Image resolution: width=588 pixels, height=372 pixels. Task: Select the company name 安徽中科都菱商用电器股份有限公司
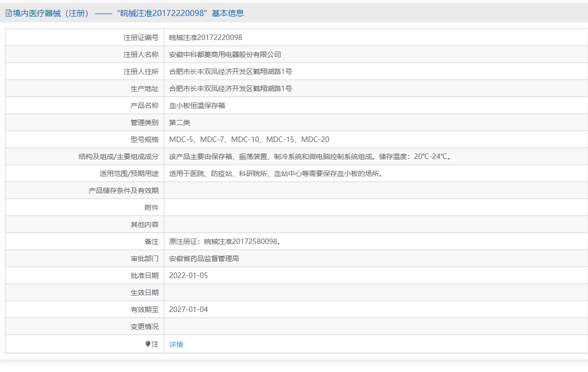225,54
